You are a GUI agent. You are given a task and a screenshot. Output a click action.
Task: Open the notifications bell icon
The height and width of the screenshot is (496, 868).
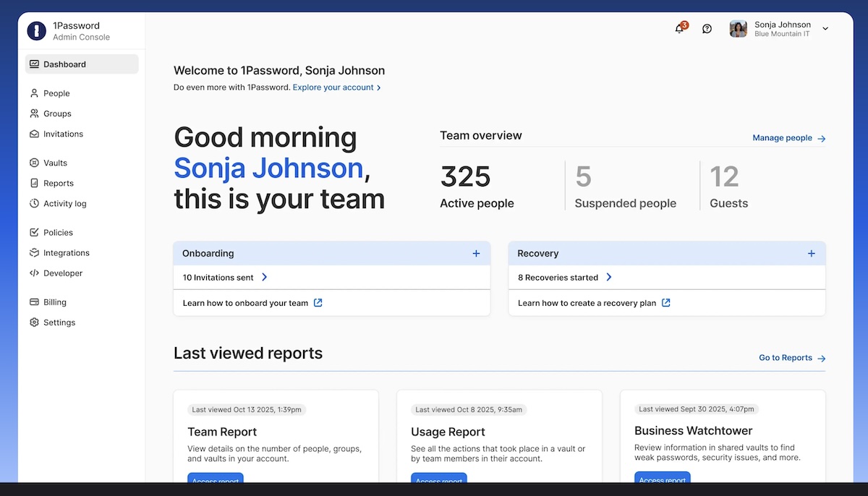click(x=679, y=29)
